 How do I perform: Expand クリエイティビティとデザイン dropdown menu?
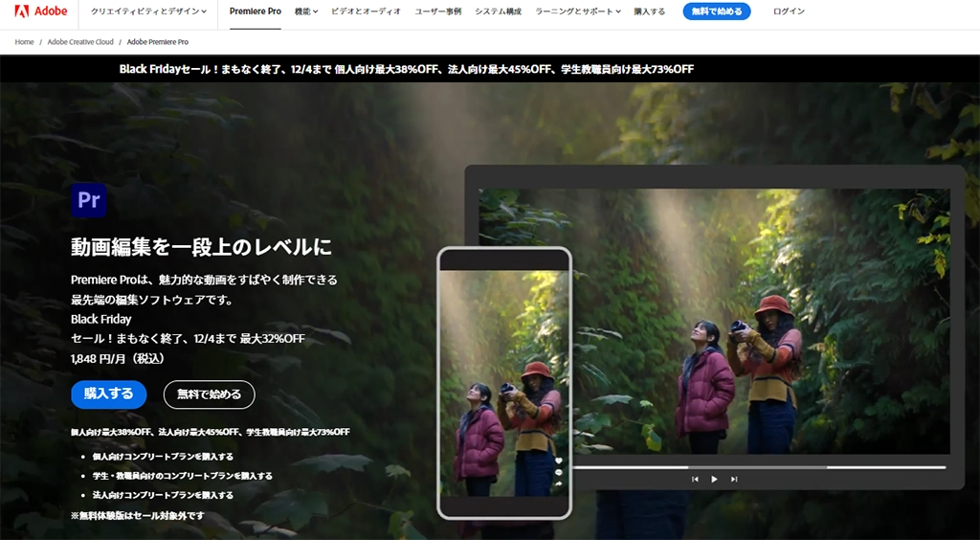point(148,11)
